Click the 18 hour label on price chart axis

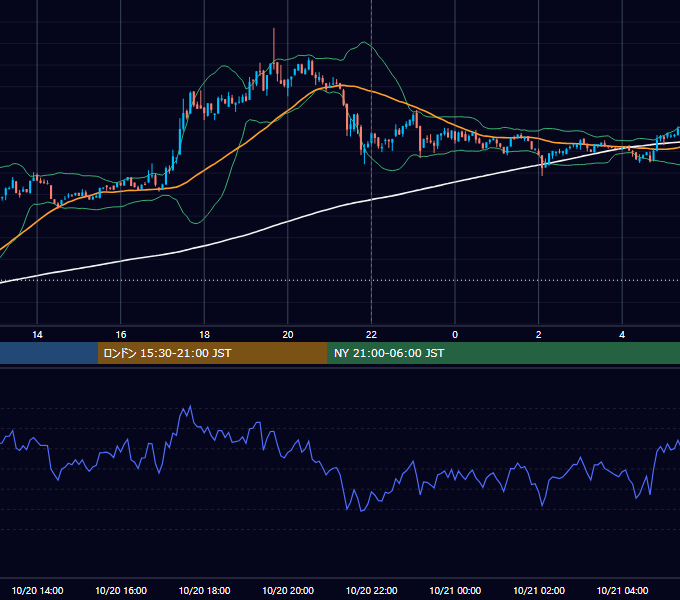(204, 335)
